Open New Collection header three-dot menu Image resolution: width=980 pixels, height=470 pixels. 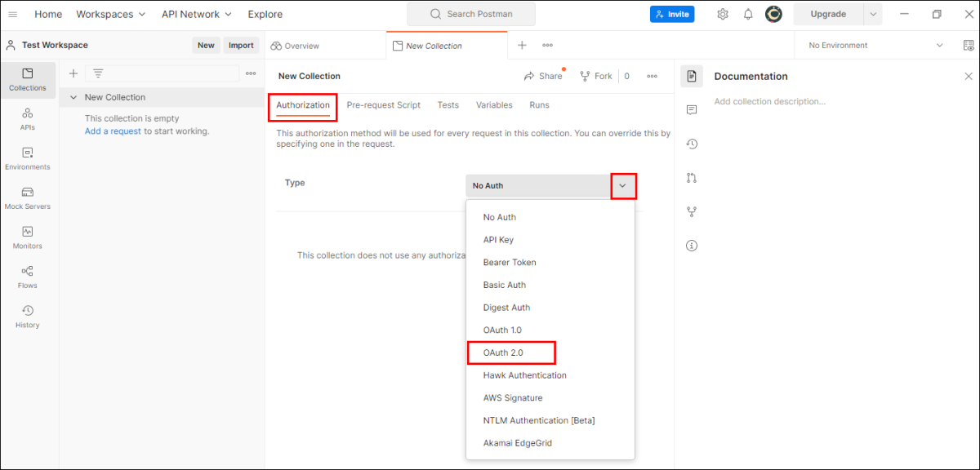pyautogui.click(x=653, y=76)
